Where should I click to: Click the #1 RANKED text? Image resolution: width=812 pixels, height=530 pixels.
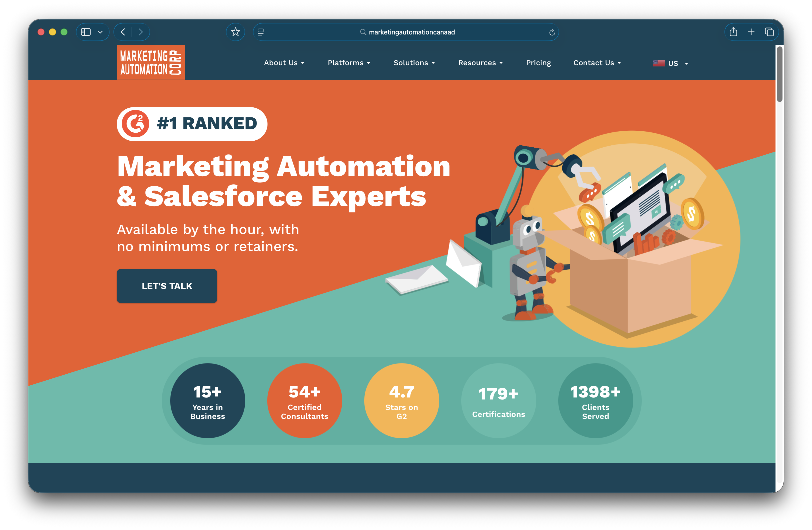click(207, 123)
